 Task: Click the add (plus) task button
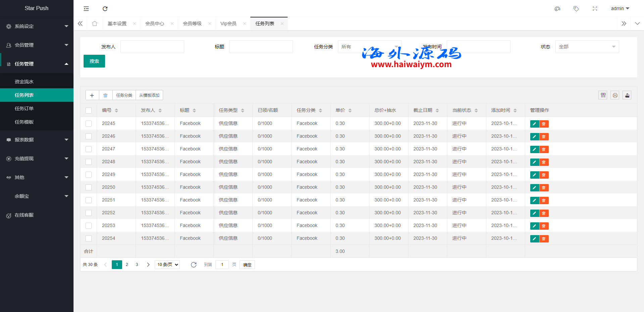pyautogui.click(x=92, y=95)
